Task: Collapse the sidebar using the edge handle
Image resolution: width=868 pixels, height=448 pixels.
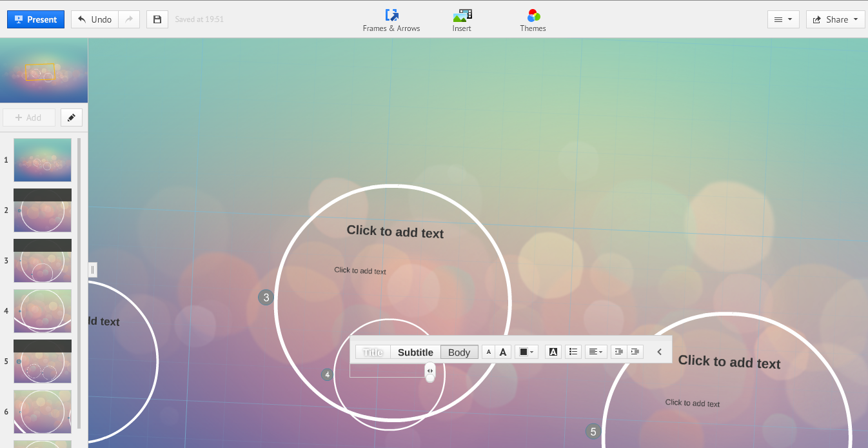Action: click(92, 269)
